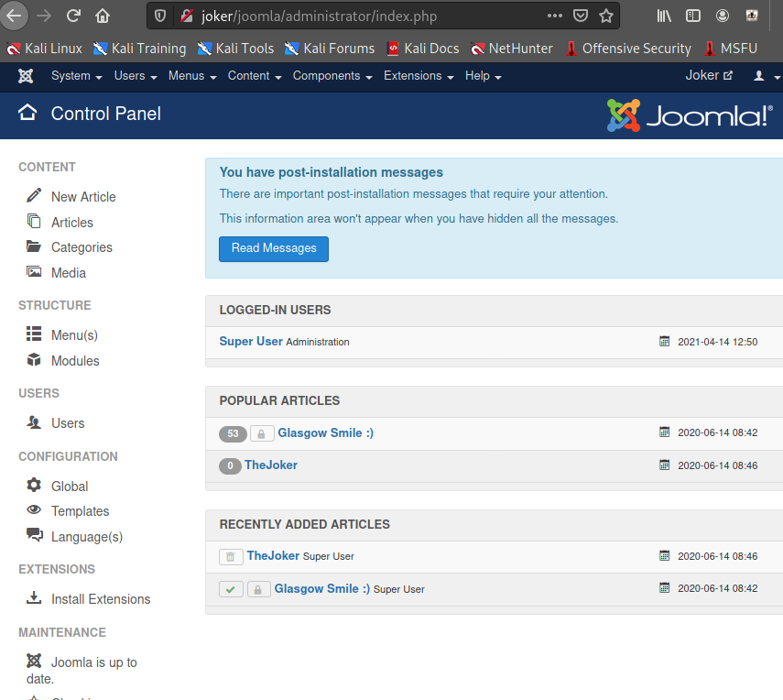Click the tracking protection shield icon
Screen dimensions: 783x700
[159, 16]
